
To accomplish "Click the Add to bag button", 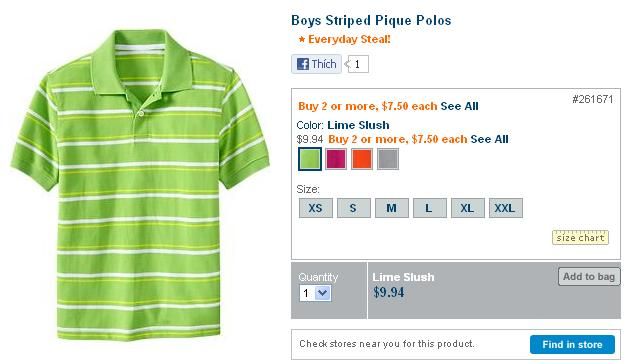I will pos(589,277).
